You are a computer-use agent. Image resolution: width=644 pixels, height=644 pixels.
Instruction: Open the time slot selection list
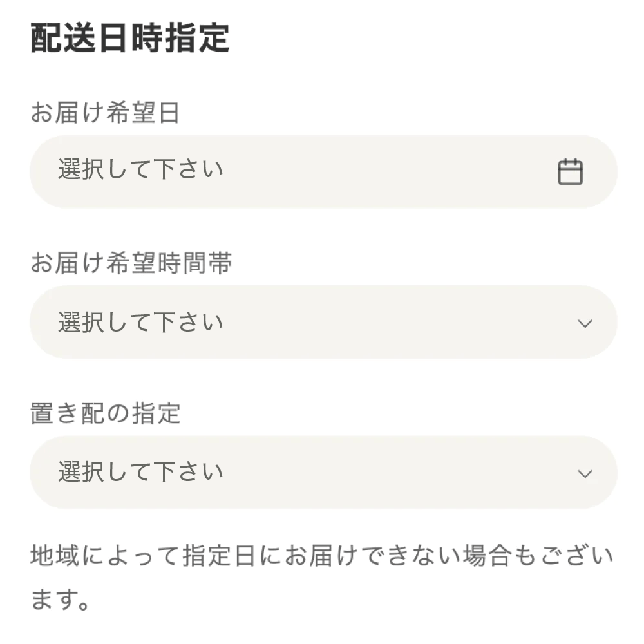click(322, 321)
